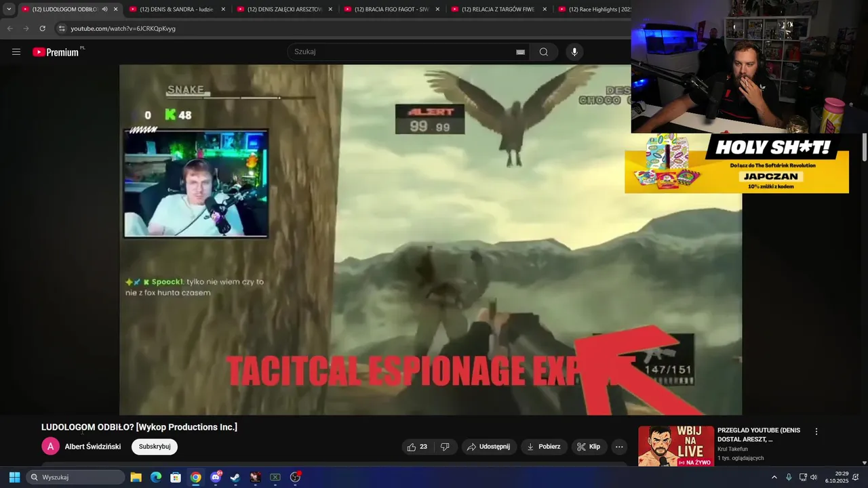This screenshot has width=868, height=488.
Task: Launch Microsoft Edge from the taskbar
Action: click(155, 477)
